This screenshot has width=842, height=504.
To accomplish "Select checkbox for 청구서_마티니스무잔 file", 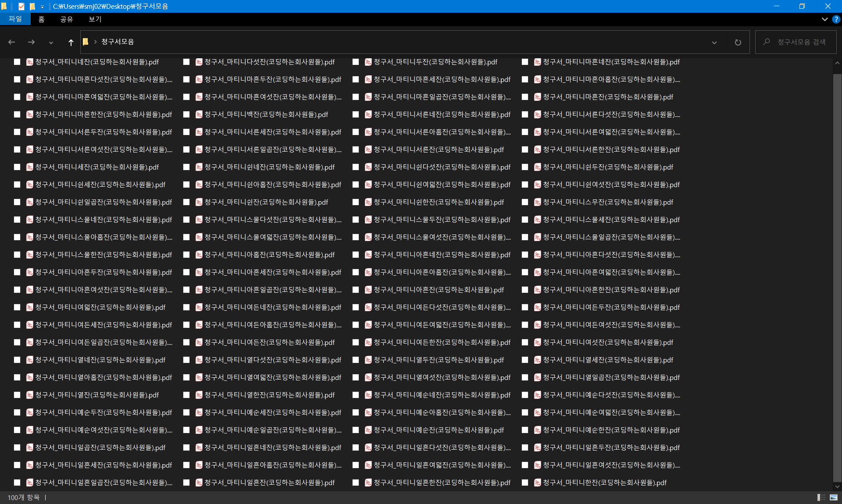I will coord(525,202).
